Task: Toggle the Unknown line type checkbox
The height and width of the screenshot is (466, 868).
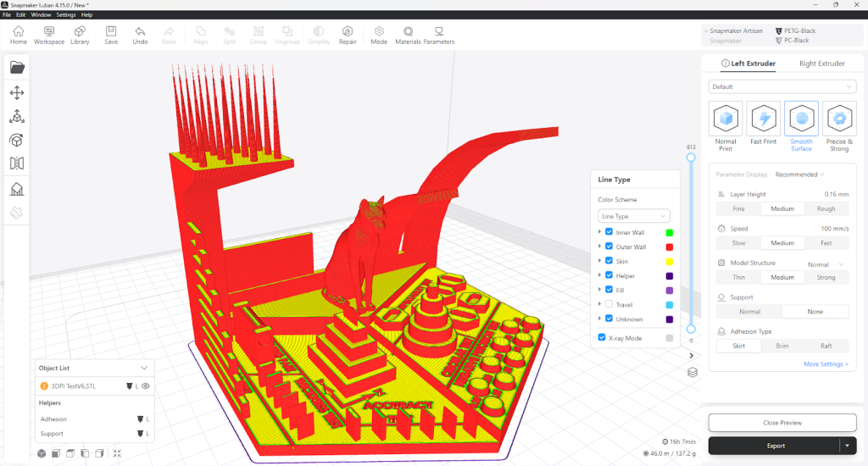Action: click(609, 319)
